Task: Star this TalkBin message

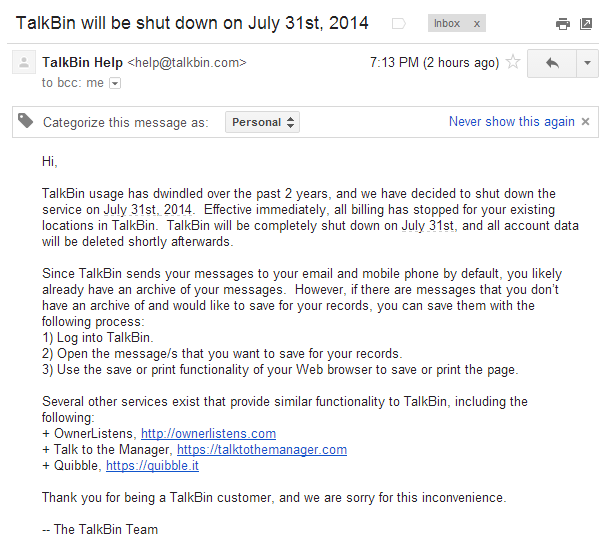Action: [513, 63]
